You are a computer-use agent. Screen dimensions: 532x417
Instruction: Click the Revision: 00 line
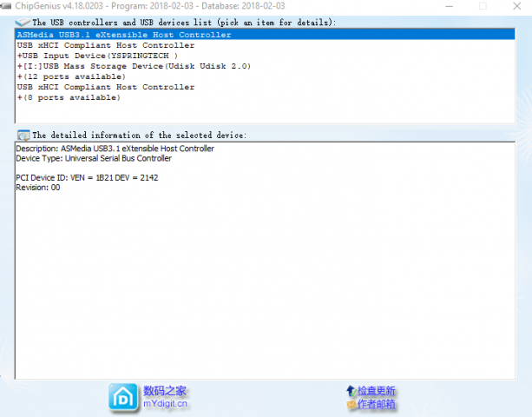[38, 188]
